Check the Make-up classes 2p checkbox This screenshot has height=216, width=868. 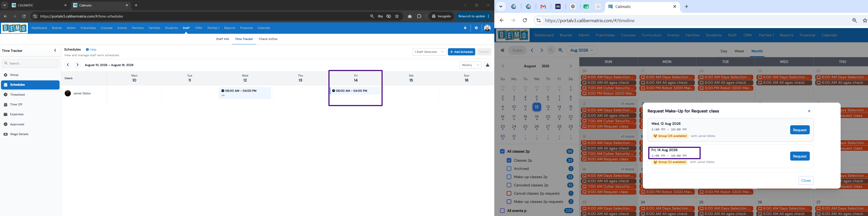(509, 177)
